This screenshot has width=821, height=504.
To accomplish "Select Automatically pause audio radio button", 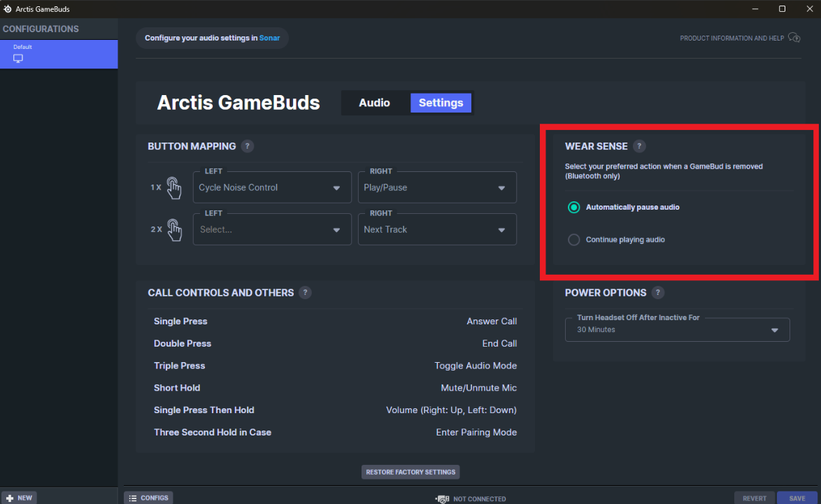I will pyautogui.click(x=574, y=208).
